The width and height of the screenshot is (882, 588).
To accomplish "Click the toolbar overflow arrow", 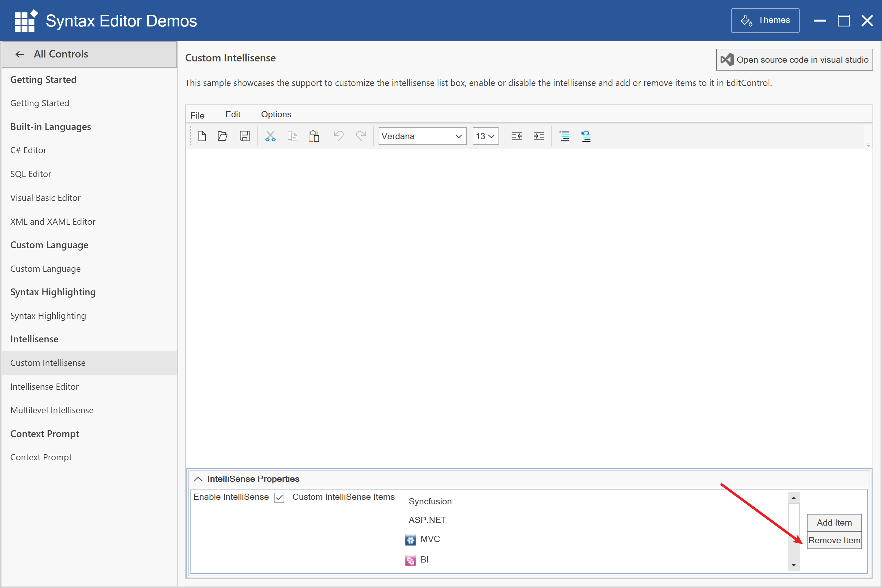I will [x=869, y=145].
